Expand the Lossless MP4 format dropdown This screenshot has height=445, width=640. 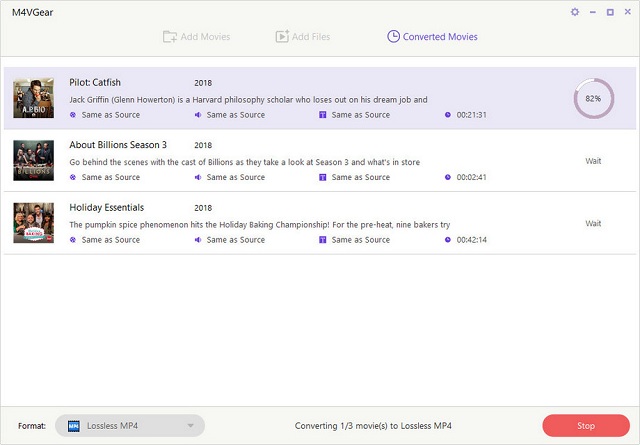(191, 426)
